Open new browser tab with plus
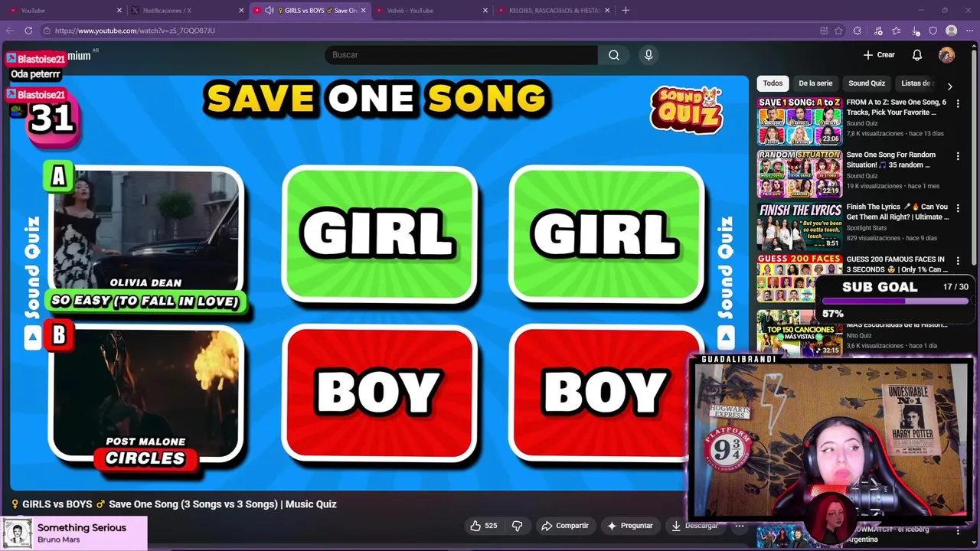This screenshot has width=980, height=551. [x=626, y=10]
